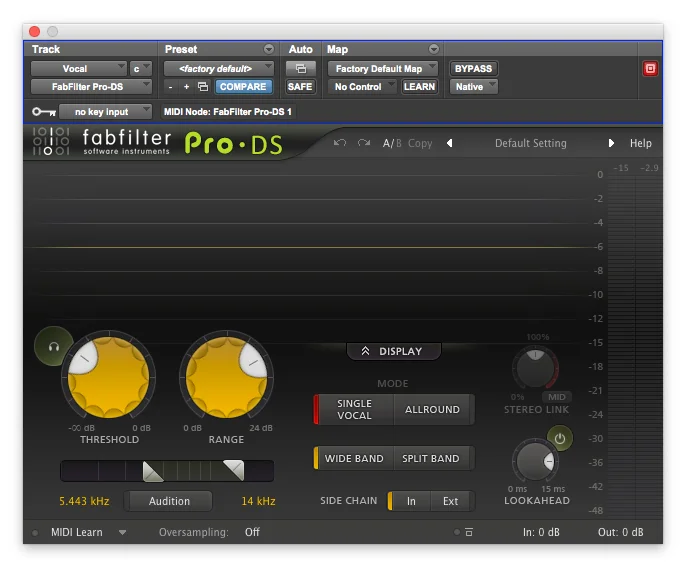Click the low frequency range handle
The height and width of the screenshot is (582, 691).
pyautogui.click(x=153, y=471)
